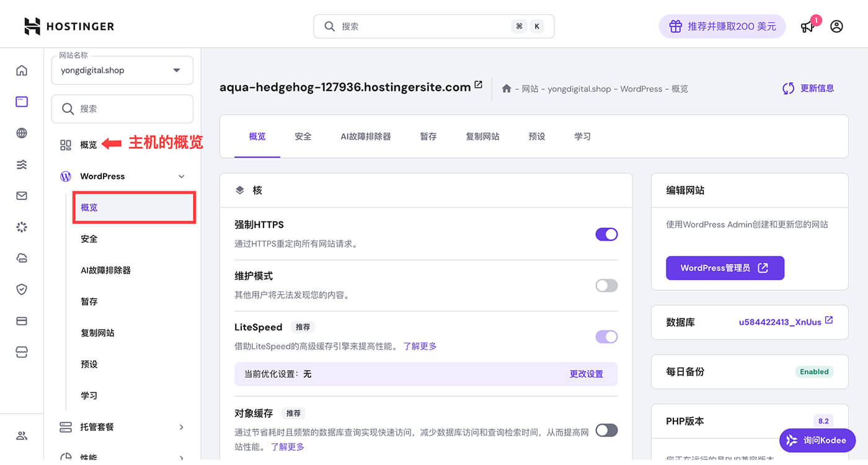Image resolution: width=868 pixels, height=465 pixels.
Task: Select AI故障排除器 in sidebar submenu
Action: [x=106, y=270]
